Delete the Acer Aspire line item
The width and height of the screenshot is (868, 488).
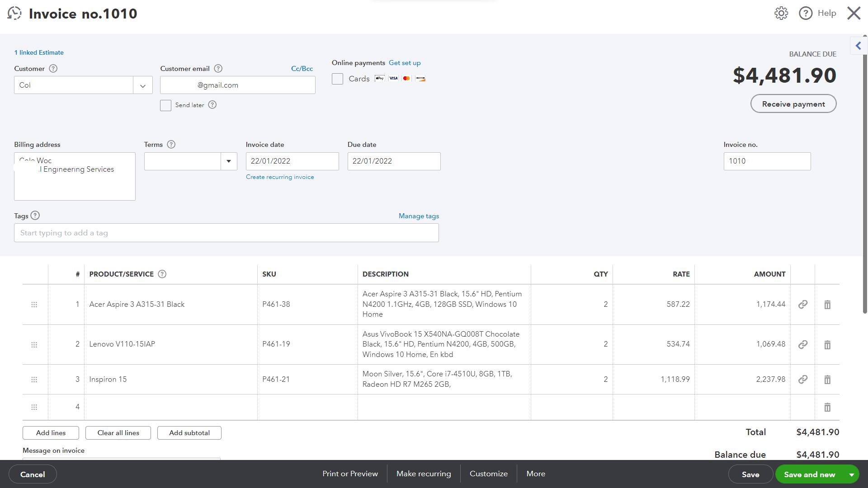[827, 305]
